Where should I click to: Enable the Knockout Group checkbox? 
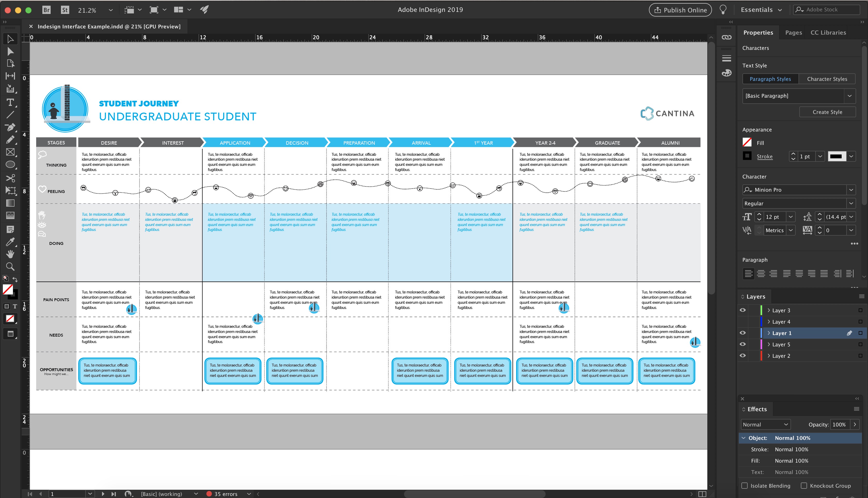click(x=804, y=485)
